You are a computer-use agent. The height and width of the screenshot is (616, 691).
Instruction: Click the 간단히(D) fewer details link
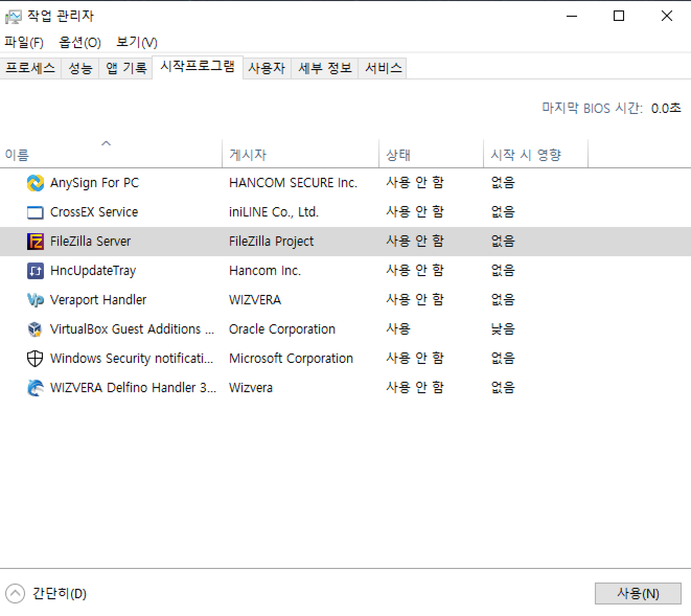59,594
